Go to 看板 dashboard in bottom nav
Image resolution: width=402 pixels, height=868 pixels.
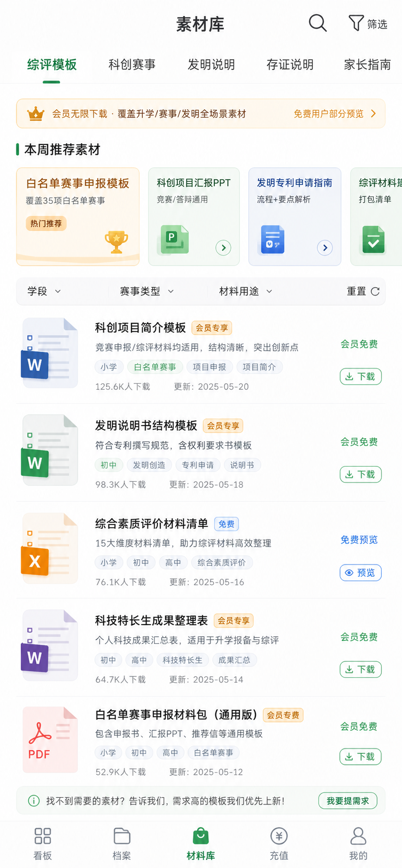tap(42, 844)
